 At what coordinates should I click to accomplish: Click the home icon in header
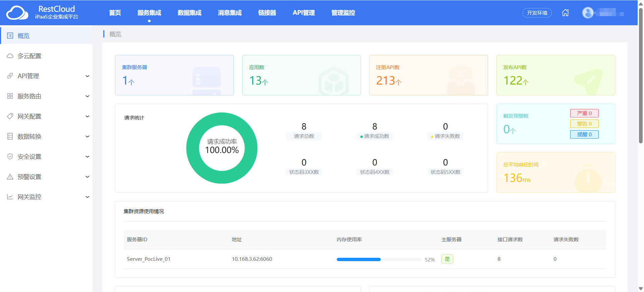(565, 13)
